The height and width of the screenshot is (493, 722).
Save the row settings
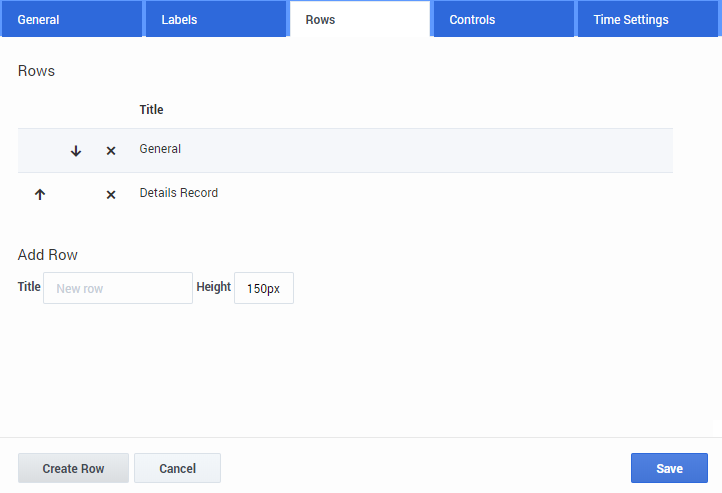coord(669,468)
